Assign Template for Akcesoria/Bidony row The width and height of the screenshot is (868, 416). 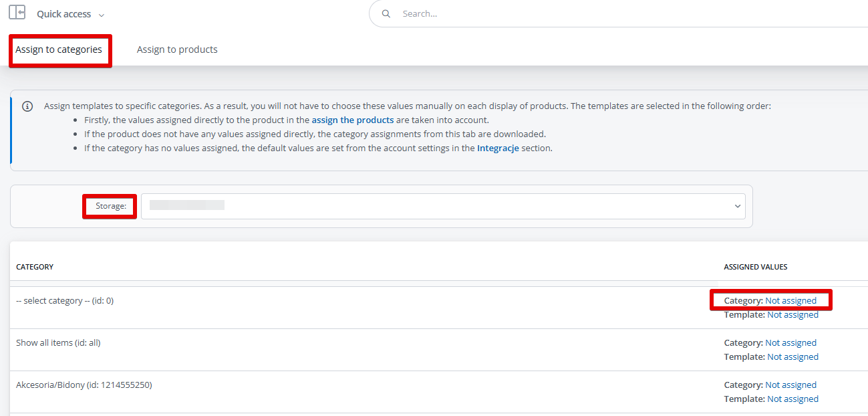pos(792,399)
